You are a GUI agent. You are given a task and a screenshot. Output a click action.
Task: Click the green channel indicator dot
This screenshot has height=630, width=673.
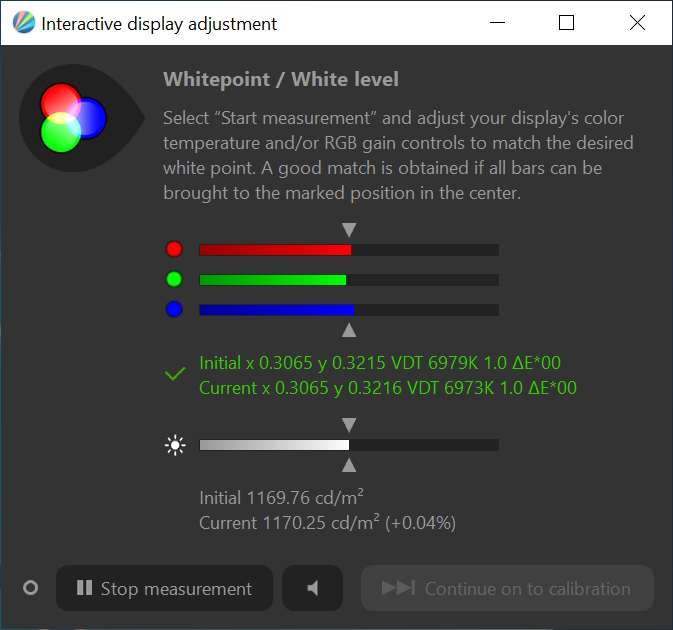pyautogui.click(x=174, y=280)
